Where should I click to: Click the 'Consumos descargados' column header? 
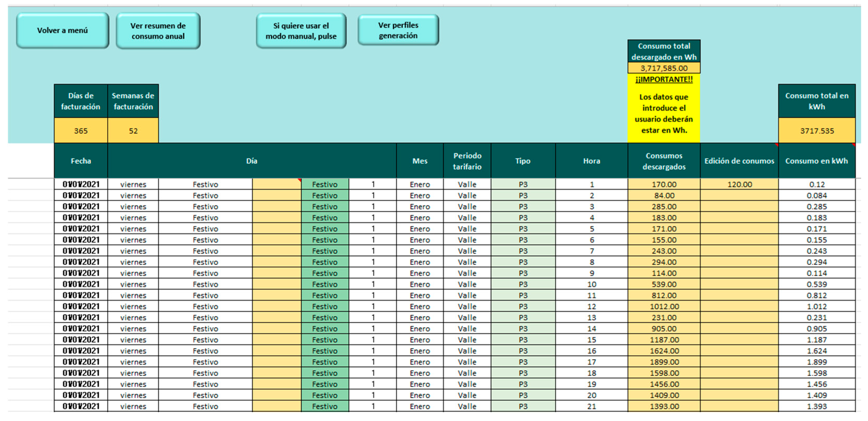[x=663, y=161]
